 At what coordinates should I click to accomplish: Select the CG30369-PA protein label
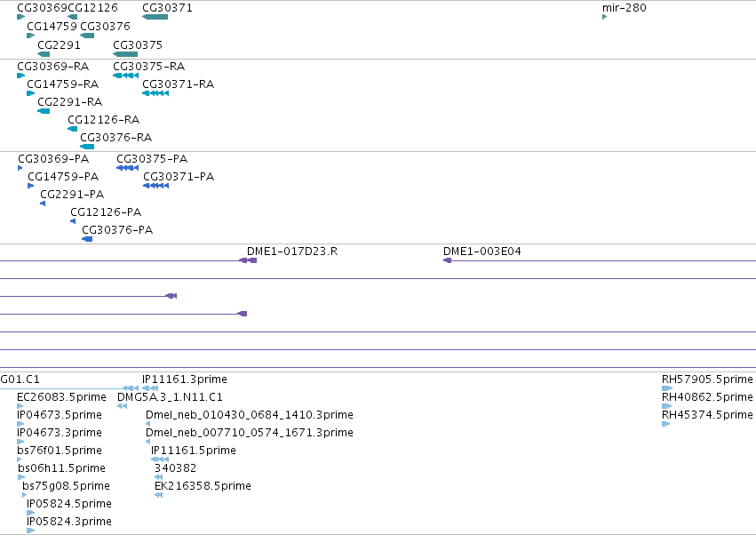coord(53,159)
